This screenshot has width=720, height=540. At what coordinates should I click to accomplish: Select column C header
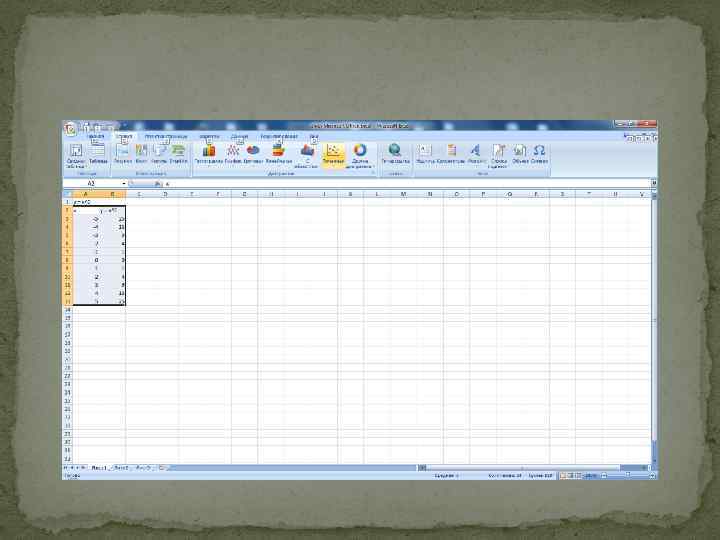click(x=139, y=194)
